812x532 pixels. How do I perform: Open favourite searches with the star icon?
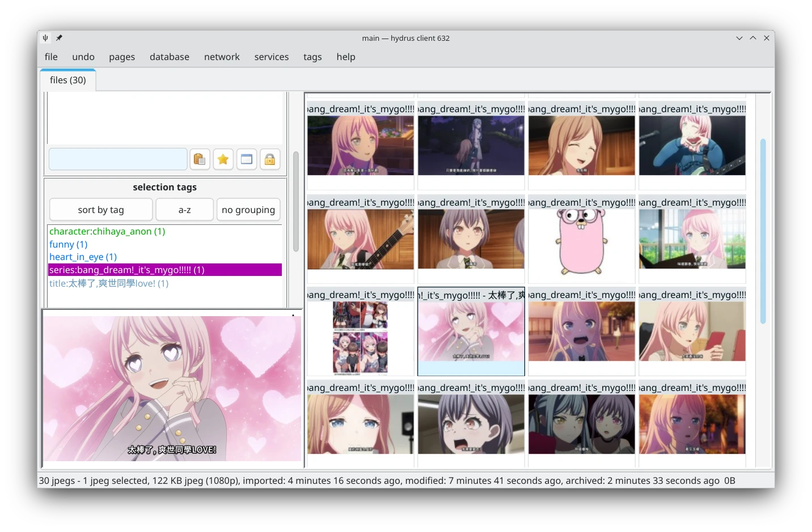pyautogui.click(x=223, y=159)
